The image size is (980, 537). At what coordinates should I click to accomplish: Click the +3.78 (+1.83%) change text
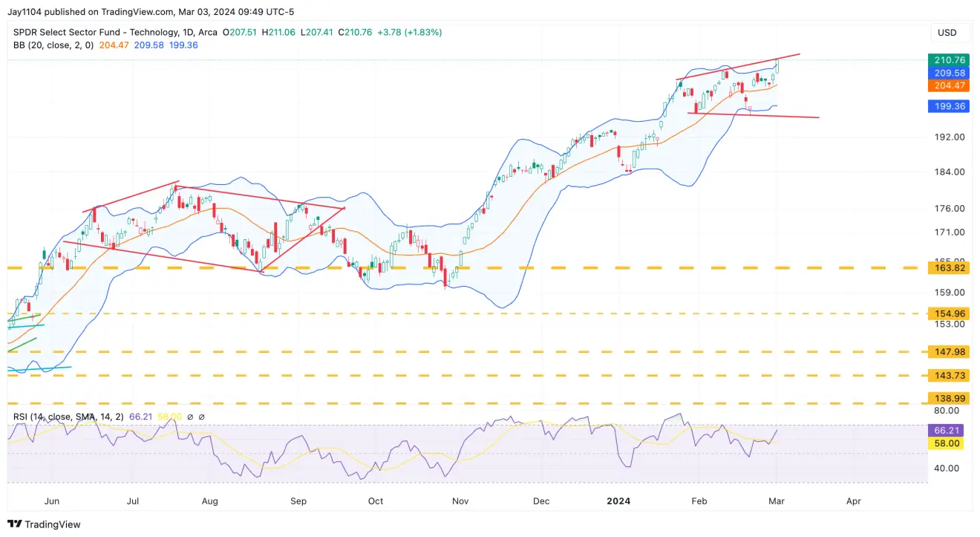point(410,33)
